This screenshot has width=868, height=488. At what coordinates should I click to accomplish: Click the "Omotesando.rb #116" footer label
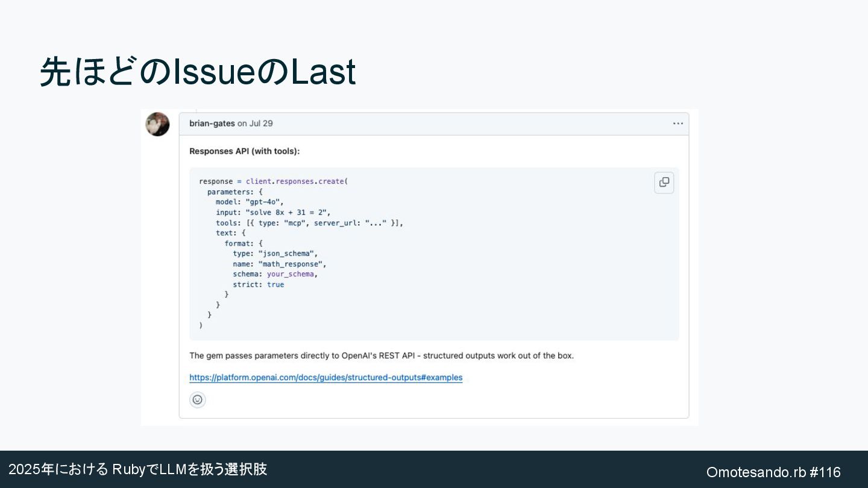773,472
